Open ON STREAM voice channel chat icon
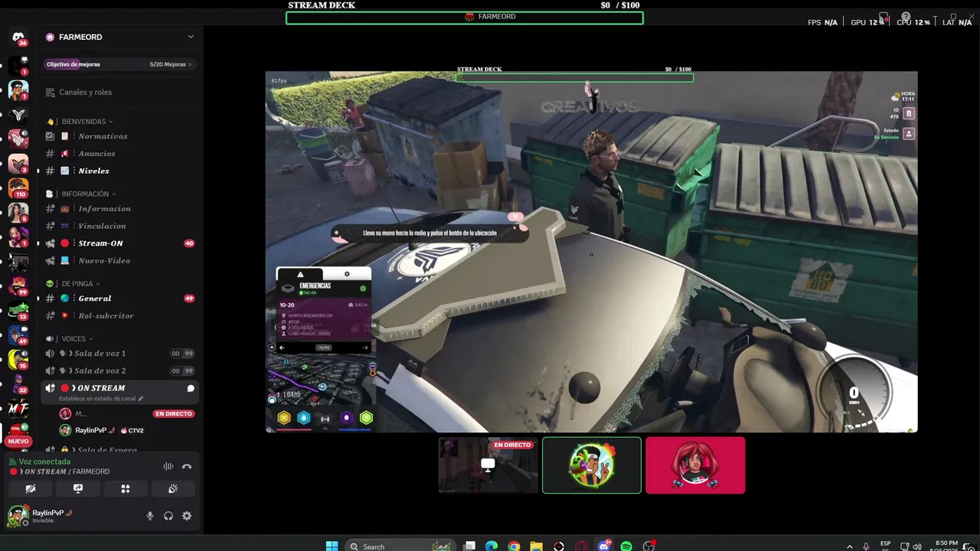The image size is (980, 551). click(191, 388)
